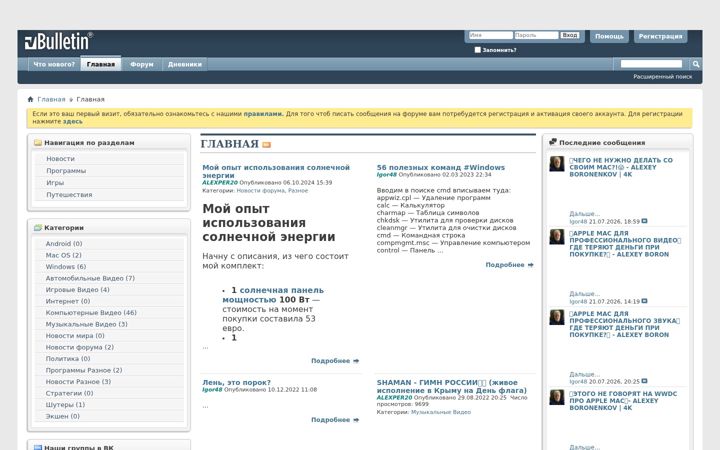Click the avatar beside ЭТОГО НЕ ГОВОРЯТ НА WWDC post
Viewport: 720px width, 450px height.
[557, 397]
